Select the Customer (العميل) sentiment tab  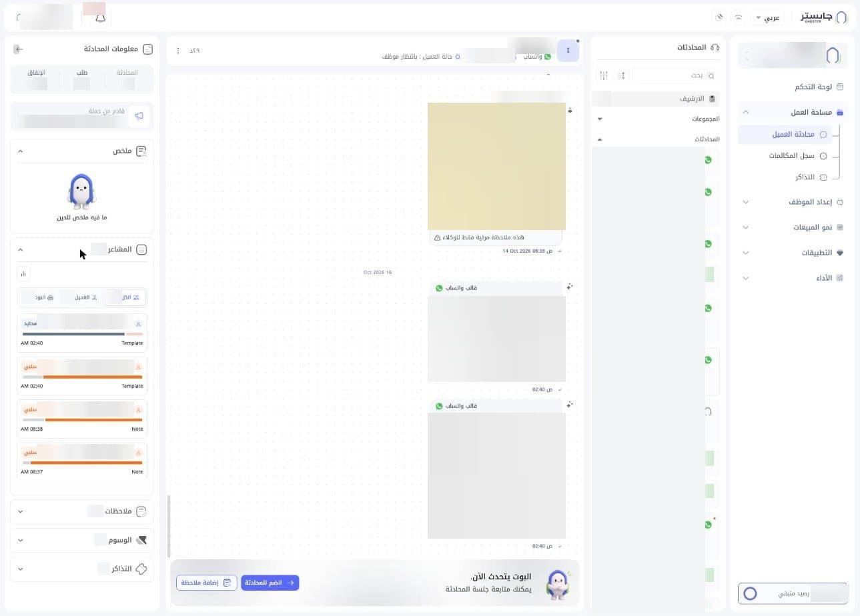click(85, 297)
